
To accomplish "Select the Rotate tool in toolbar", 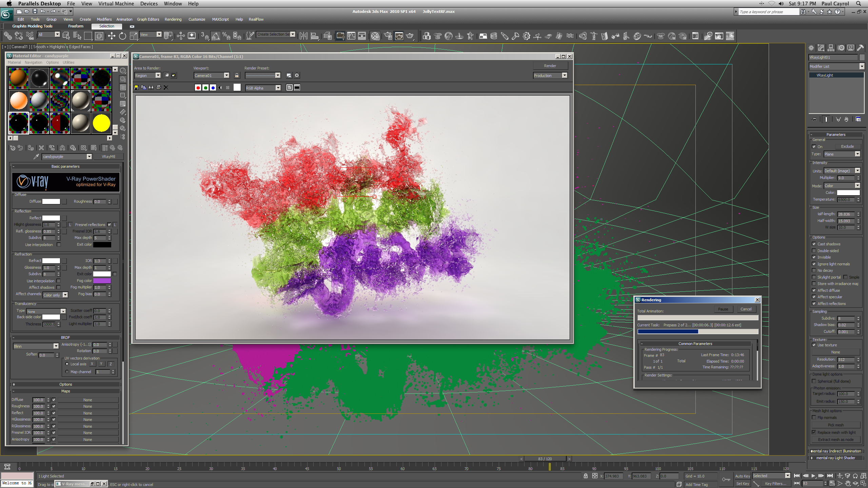I will tap(122, 36).
